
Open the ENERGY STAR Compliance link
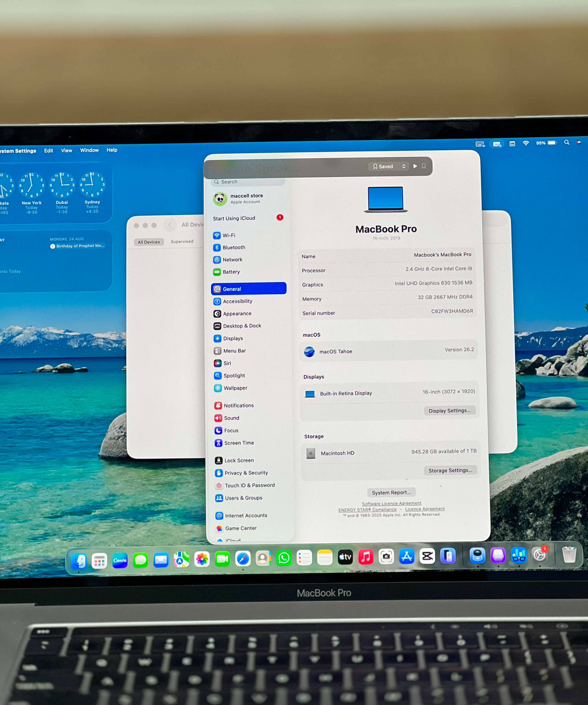tap(367, 510)
